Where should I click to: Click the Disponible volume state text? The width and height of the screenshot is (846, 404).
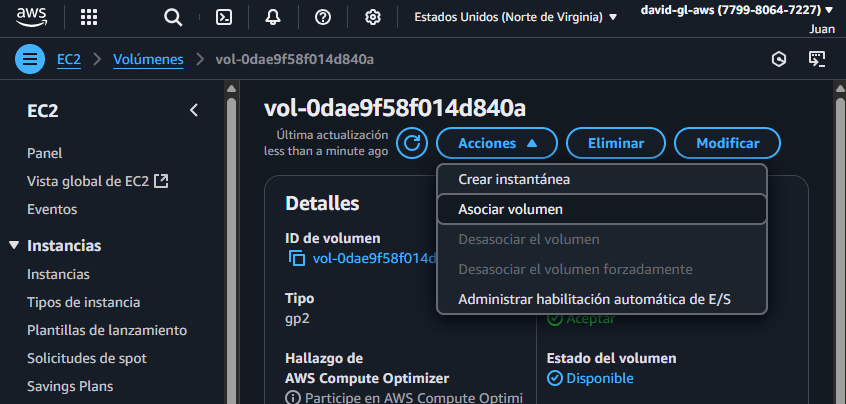coord(599,379)
